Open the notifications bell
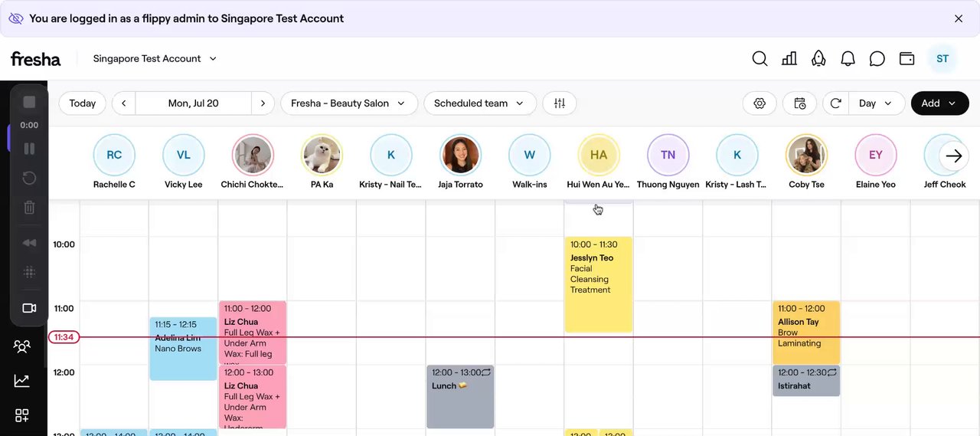 click(848, 59)
